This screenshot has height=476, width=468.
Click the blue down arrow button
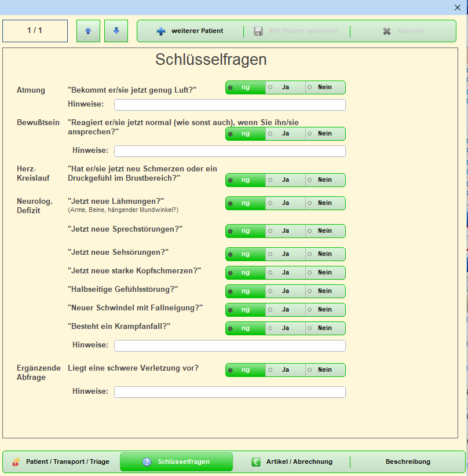116,31
